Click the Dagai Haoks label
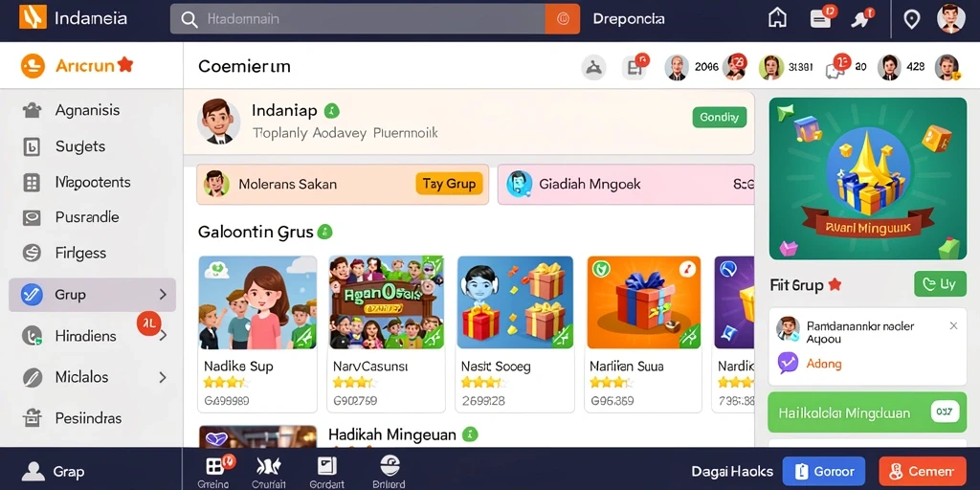Image resolution: width=980 pixels, height=490 pixels. pos(732,472)
